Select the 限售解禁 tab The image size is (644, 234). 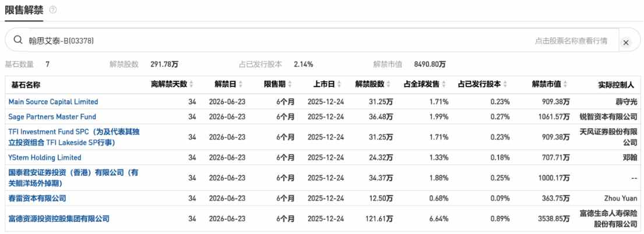[24, 10]
